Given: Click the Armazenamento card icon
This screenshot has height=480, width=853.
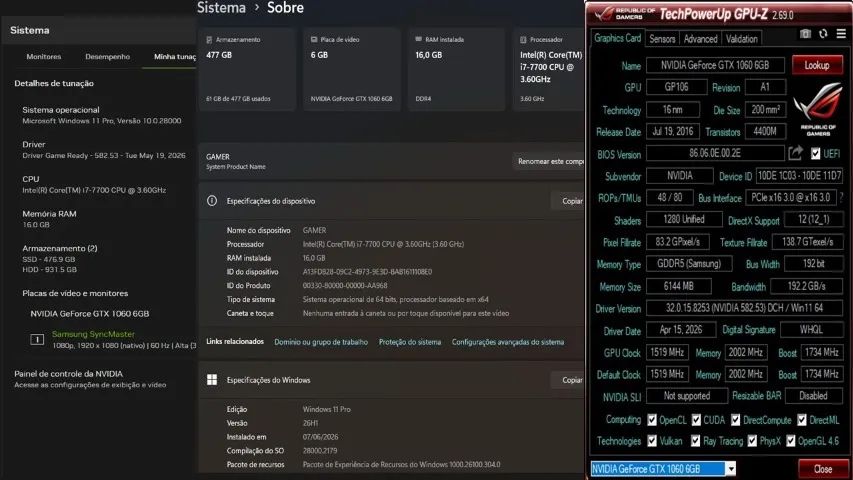Looking at the screenshot, I should 209,40.
